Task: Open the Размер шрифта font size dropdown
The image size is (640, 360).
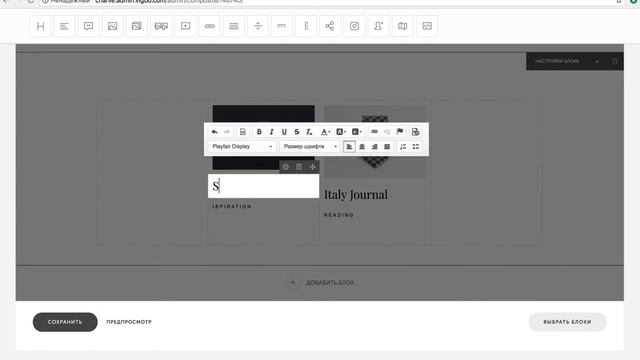Action: (310, 147)
